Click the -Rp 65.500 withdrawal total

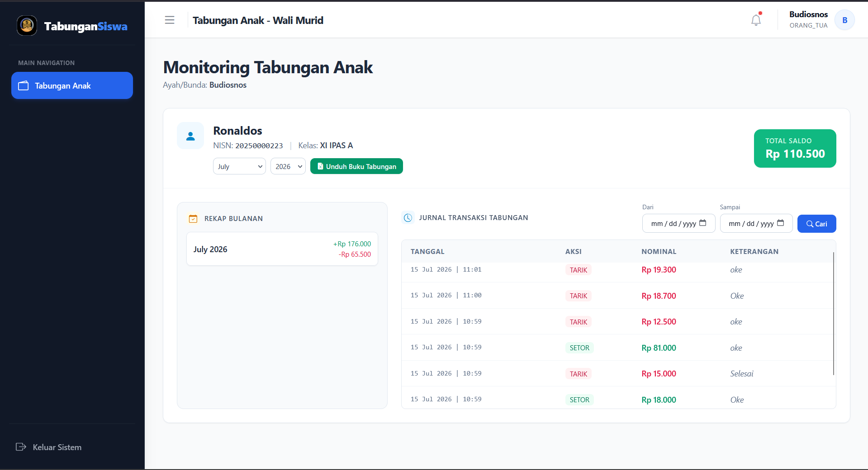pyautogui.click(x=355, y=254)
